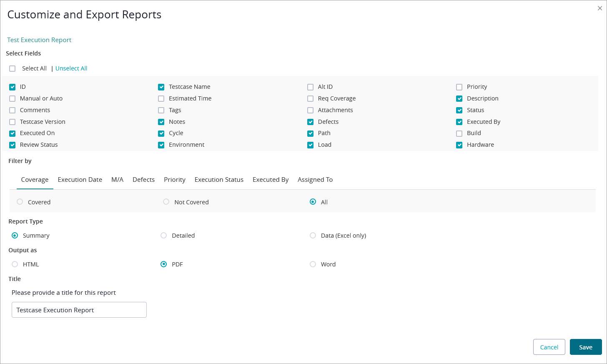Click the report title text field
This screenshot has height=364, width=607.
(79, 310)
